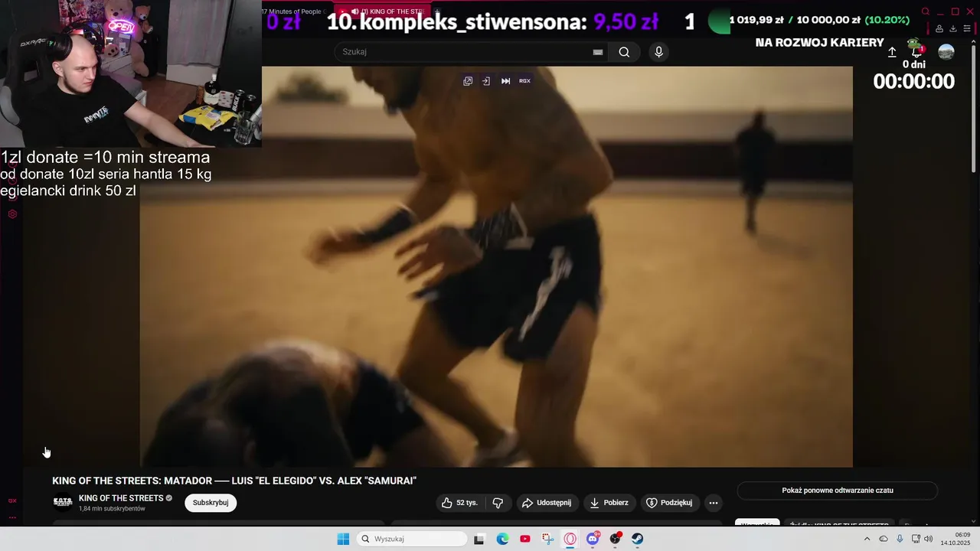Open the more actions three-dot menu
This screenshot has height=551, width=980.
click(714, 503)
